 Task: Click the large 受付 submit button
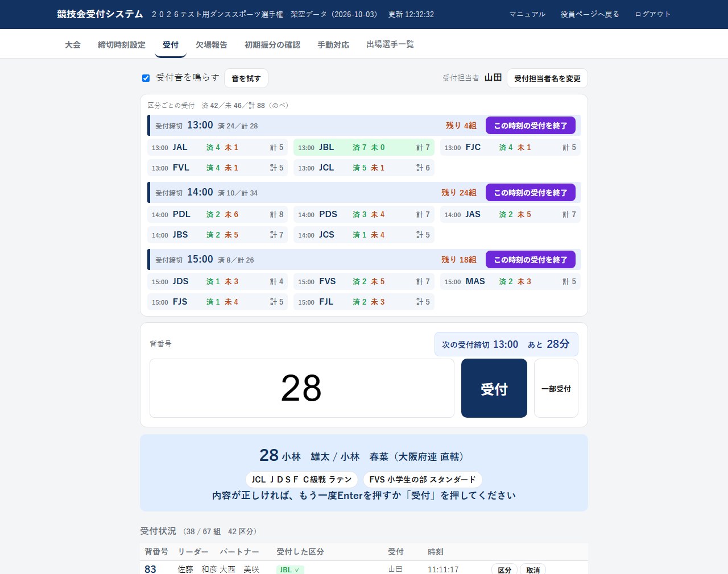pyautogui.click(x=494, y=388)
